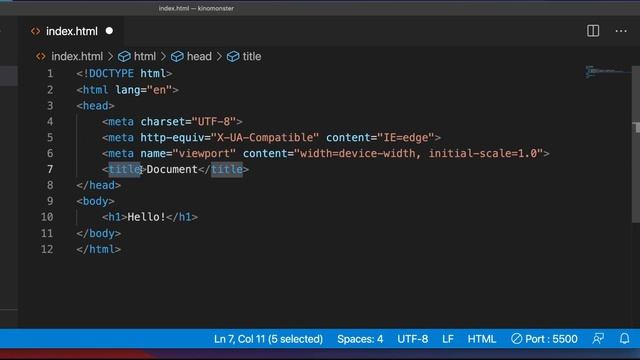Click the initial-scale=1.0 text on line 6
Viewport: 640px width, 360px height.
click(x=483, y=153)
